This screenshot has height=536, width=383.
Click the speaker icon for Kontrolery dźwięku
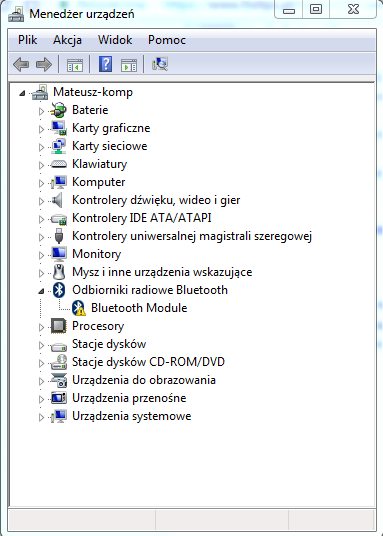(57, 200)
